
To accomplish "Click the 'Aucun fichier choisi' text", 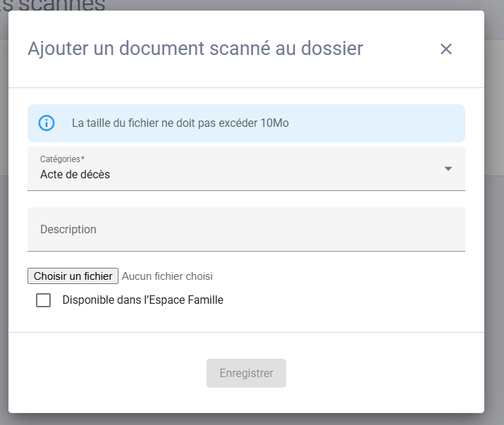I will point(167,276).
